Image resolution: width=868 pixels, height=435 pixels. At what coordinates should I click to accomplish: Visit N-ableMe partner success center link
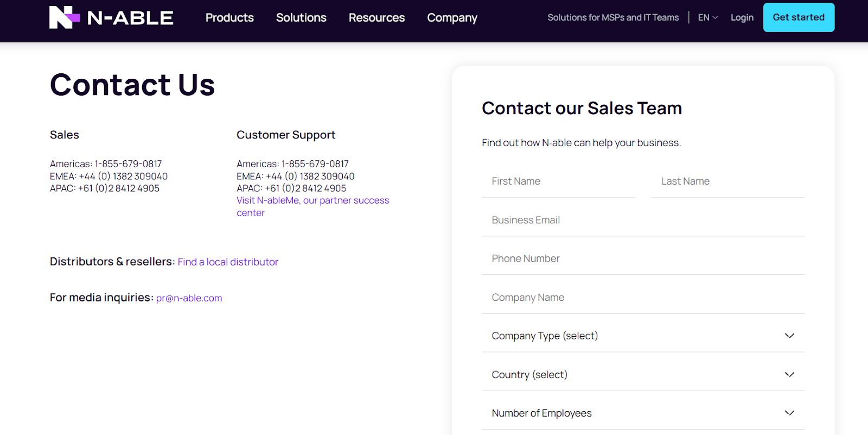[x=312, y=206]
